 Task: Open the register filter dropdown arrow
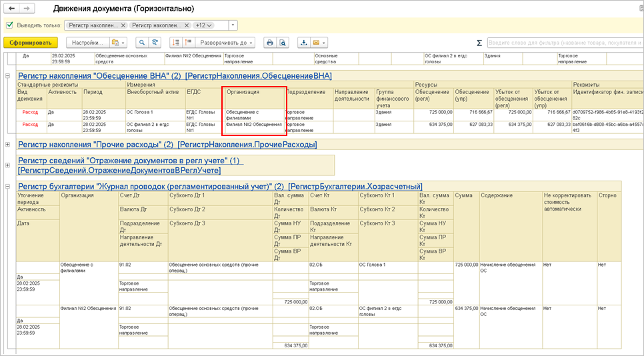[233, 25]
